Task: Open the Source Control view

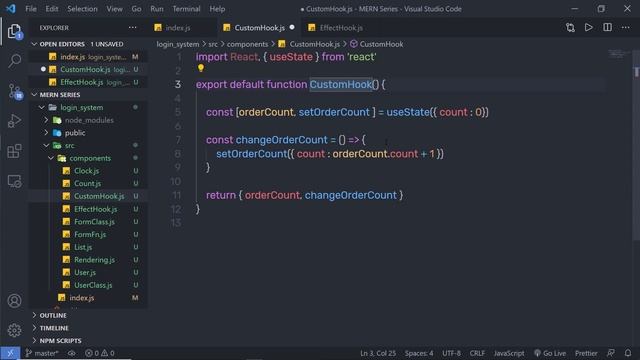Action: (x=15, y=91)
